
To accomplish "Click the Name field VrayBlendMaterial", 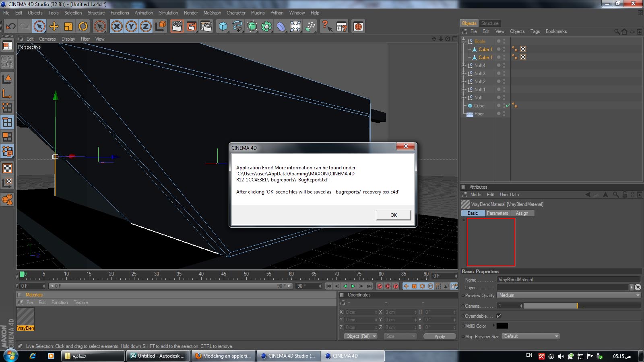I will tap(569, 280).
